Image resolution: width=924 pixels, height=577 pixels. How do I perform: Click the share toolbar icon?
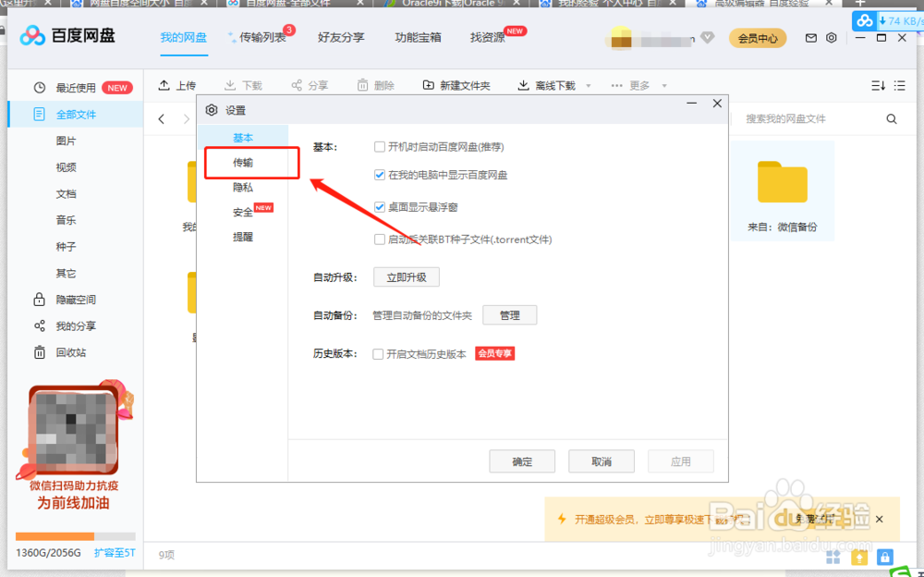(x=297, y=85)
